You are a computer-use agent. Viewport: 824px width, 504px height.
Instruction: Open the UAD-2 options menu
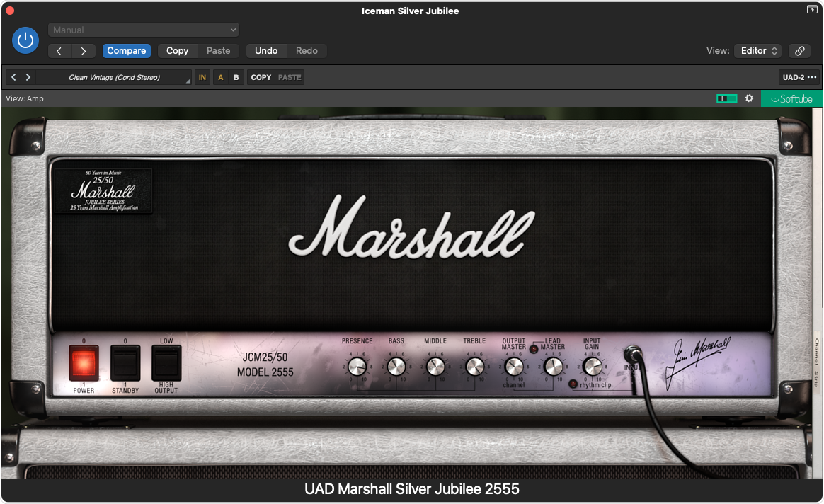tap(799, 77)
